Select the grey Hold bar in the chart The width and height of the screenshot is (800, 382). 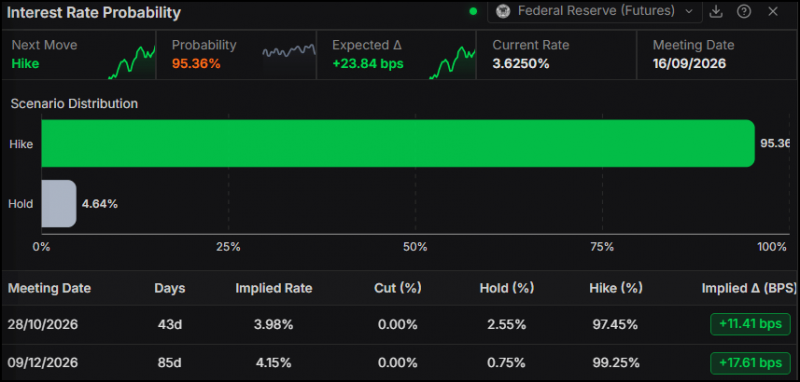pyautogui.click(x=59, y=203)
